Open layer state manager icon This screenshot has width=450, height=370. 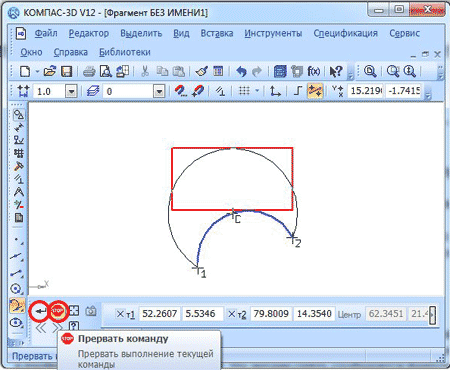[x=93, y=91]
